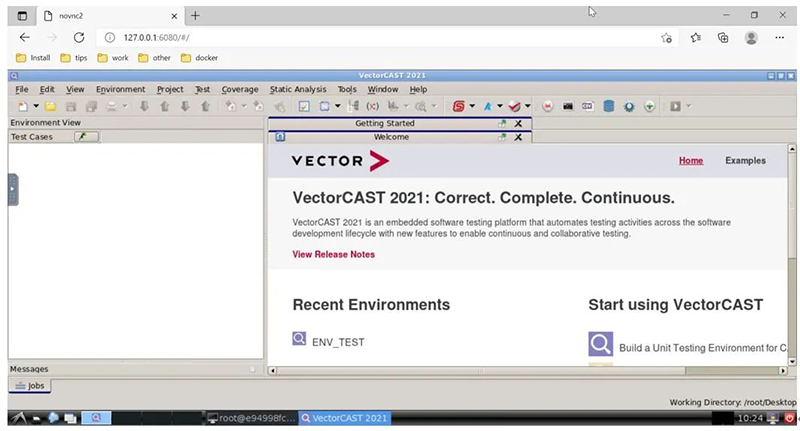Image resolution: width=800 pixels, height=431 pixels.
Task: Click the New environment toolbar icon
Action: [x=22, y=107]
